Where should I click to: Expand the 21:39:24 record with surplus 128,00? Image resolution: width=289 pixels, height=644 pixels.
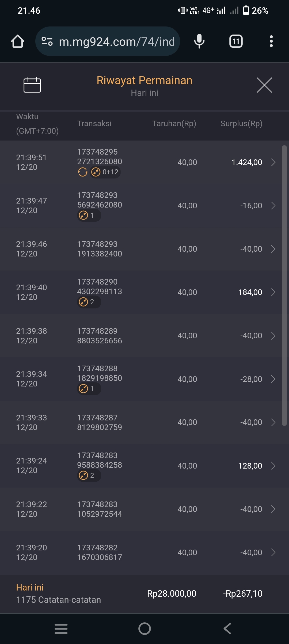point(273,466)
